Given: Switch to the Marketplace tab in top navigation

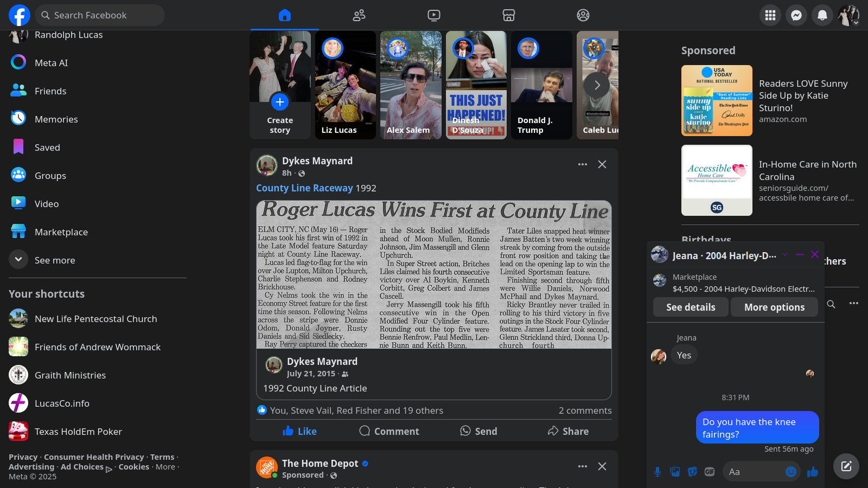Looking at the screenshot, I should tap(508, 15).
